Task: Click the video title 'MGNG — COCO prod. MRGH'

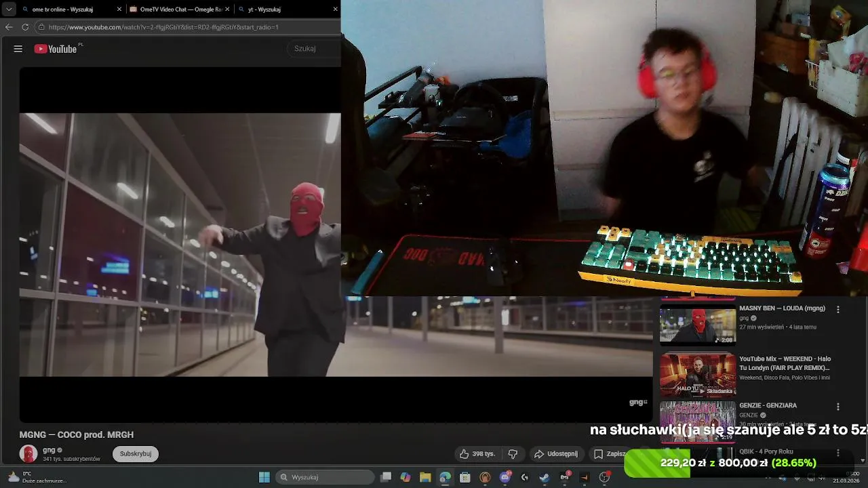Action: pos(77,435)
